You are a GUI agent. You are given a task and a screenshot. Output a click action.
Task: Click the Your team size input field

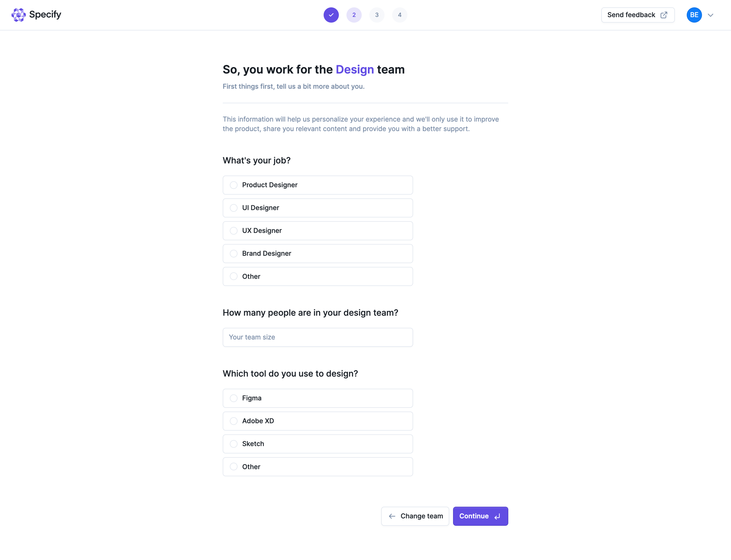coord(318,337)
